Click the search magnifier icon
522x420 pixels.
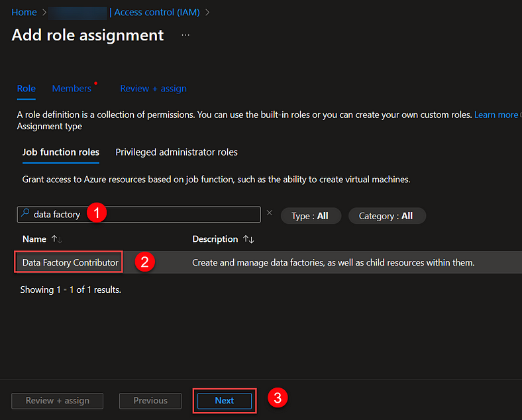[26, 215]
